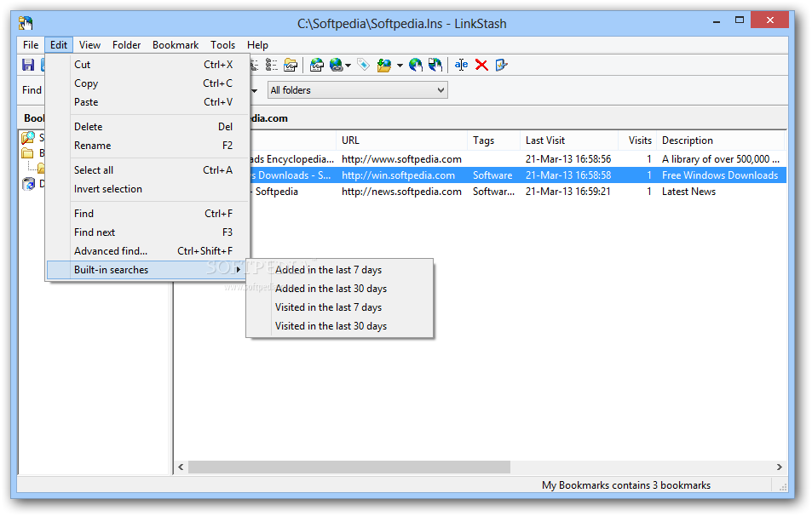Click the LinkStash app icon in title bar
Image resolution: width=812 pixels, height=516 pixels.
pos(26,23)
